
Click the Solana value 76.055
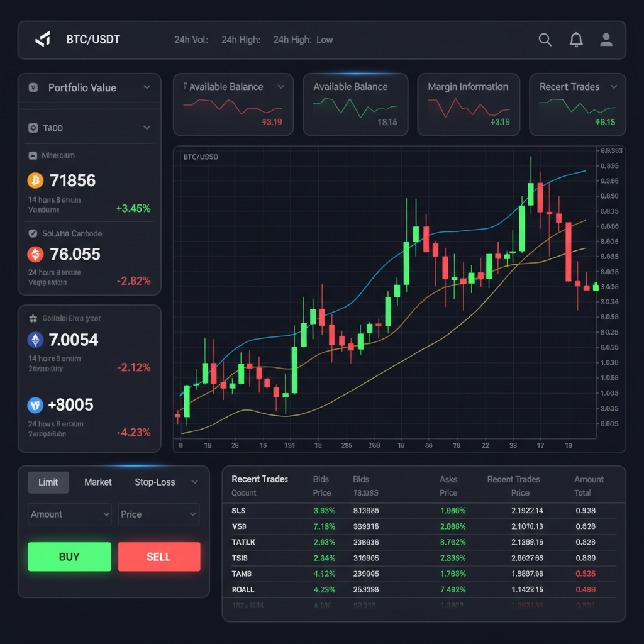(x=75, y=254)
